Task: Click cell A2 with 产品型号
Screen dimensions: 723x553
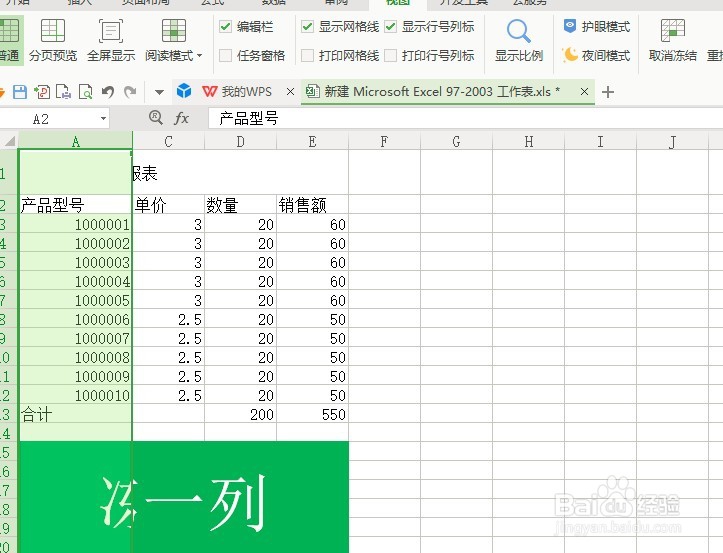Action: [75, 204]
